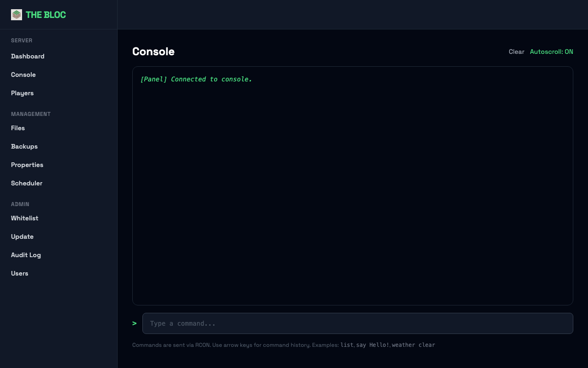This screenshot has width=588, height=368.
Task: Click THE BLOC logo icon
Action: click(x=16, y=15)
